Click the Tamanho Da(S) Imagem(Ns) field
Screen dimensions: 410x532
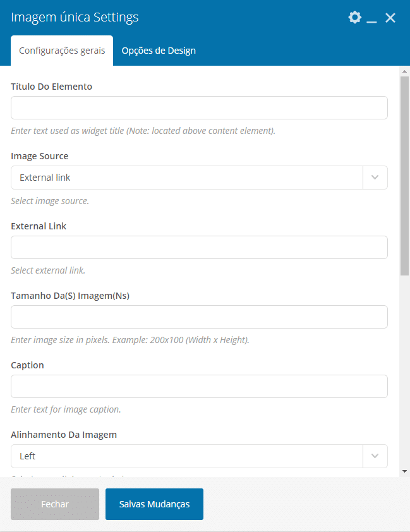pyautogui.click(x=199, y=317)
